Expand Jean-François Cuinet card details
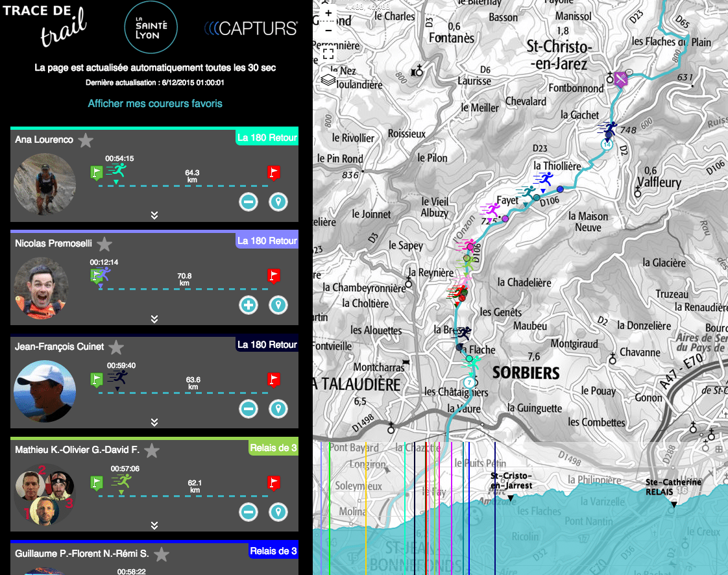This screenshot has width=728, height=575. coord(154,422)
